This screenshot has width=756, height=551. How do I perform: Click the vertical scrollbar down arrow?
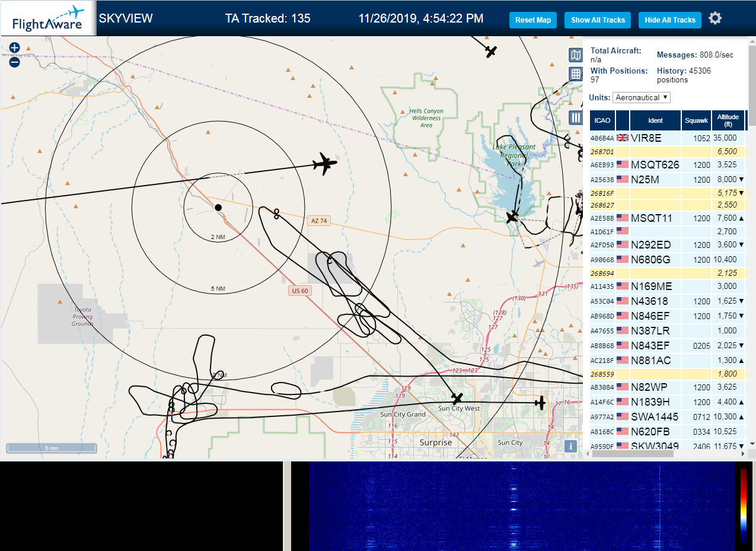point(752,444)
